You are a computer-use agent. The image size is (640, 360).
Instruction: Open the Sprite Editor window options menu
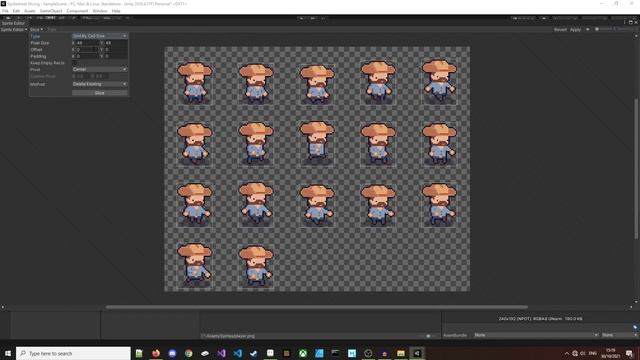pos(624,22)
